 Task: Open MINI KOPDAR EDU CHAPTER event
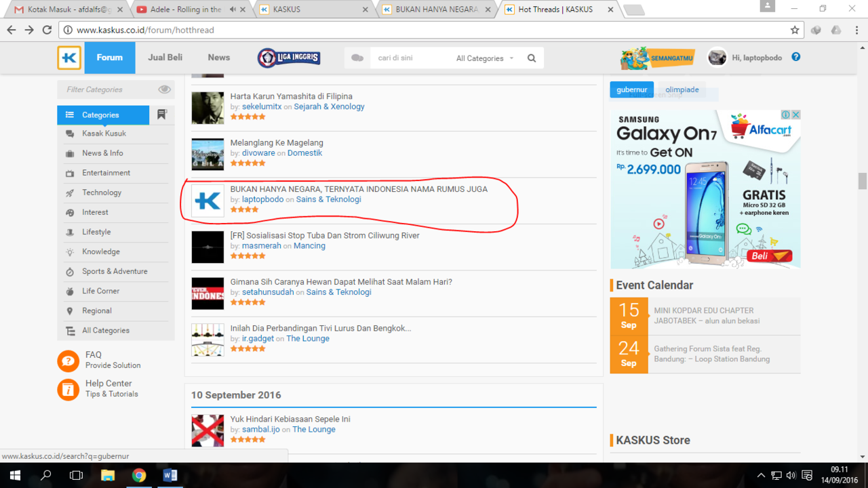click(x=707, y=316)
